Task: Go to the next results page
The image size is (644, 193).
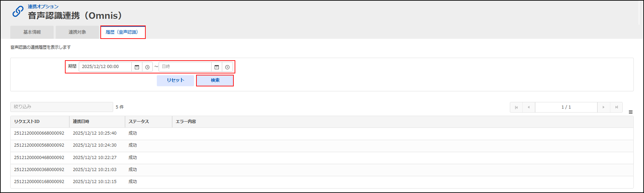Action: [604, 107]
